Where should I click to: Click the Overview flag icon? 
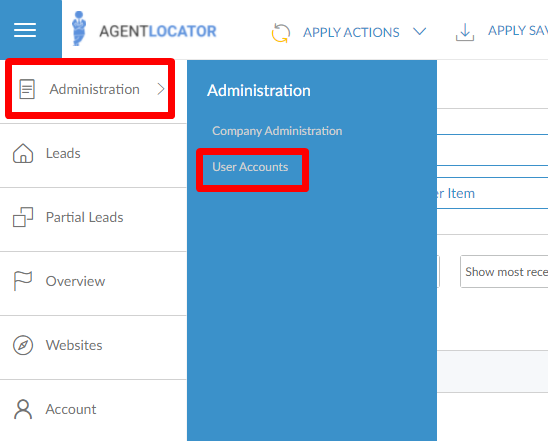pos(23,281)
